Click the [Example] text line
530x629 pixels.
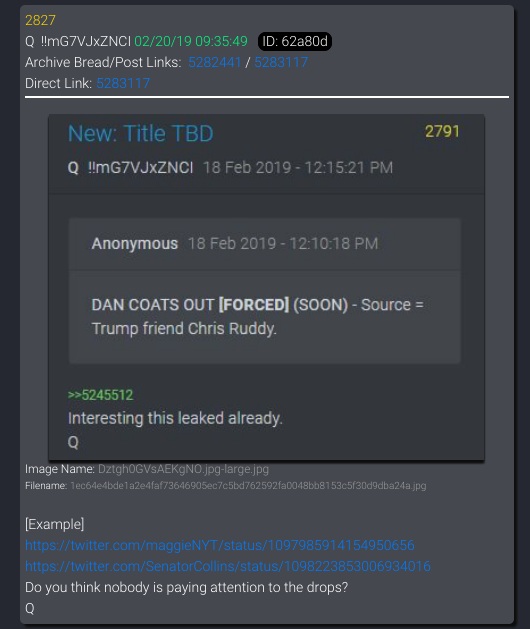point(55,524)
